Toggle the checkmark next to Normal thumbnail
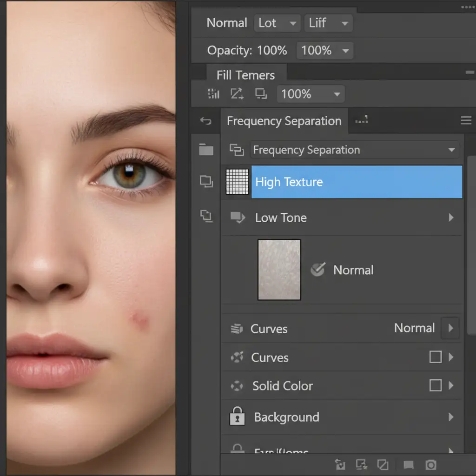 click(317, 270)
